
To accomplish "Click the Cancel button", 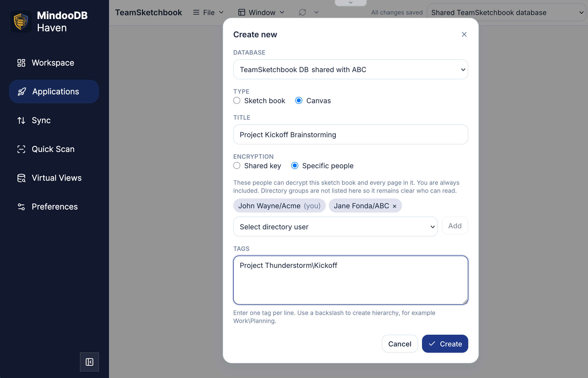I will [x=400, y=344].
